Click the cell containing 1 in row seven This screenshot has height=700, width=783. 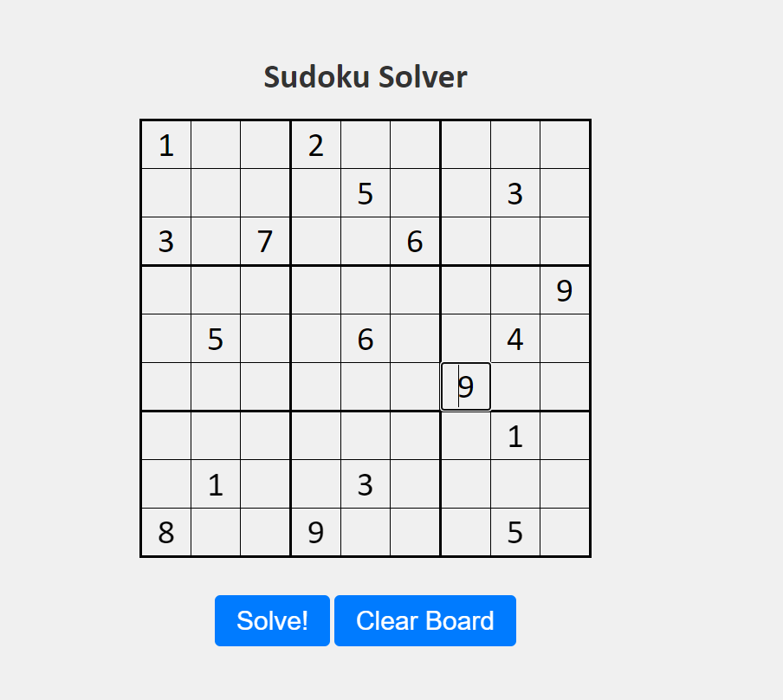(x=515, y=436)
